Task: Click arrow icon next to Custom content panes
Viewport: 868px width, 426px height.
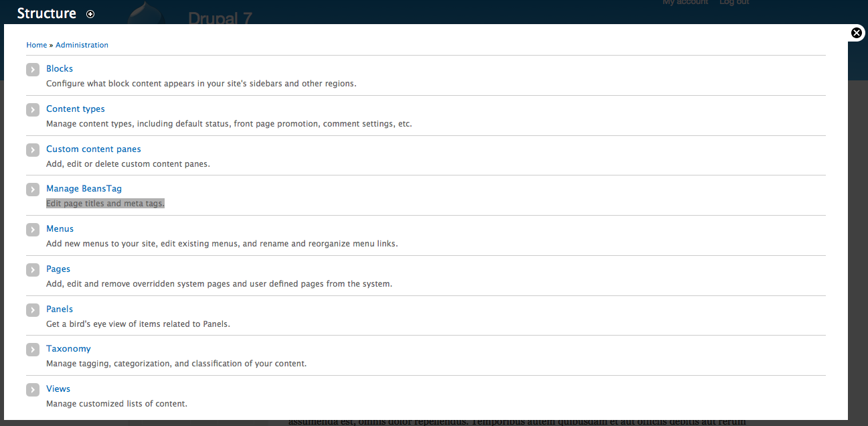Action: coord(33,150)
